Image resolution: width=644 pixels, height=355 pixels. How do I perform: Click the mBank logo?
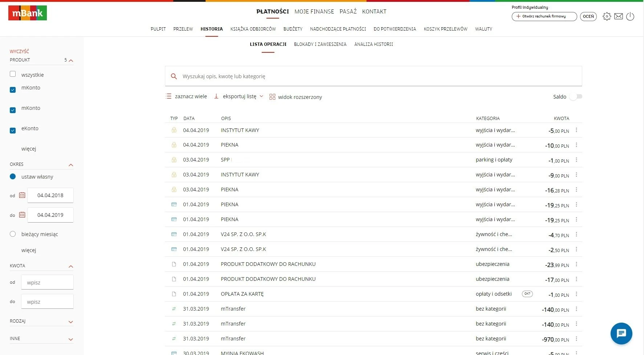(28, 13)
